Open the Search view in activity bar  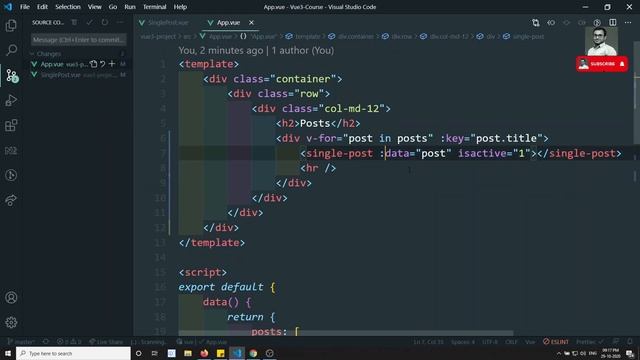click(x=11, y=50)
